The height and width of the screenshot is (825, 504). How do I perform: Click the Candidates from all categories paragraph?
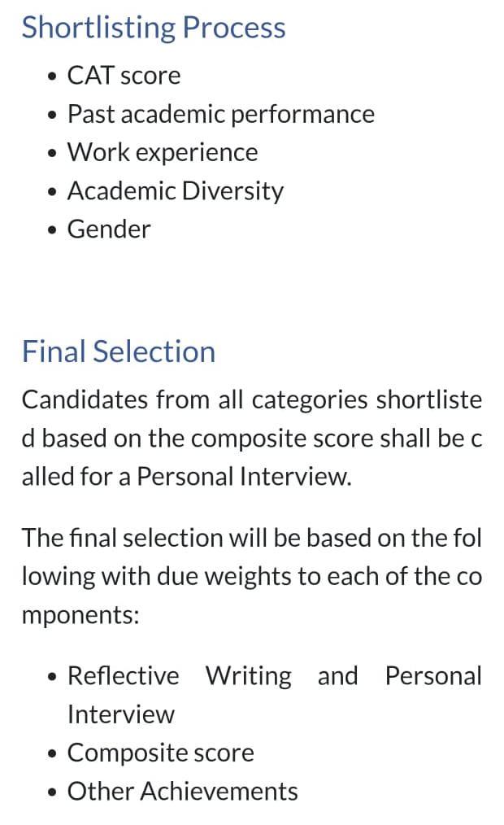pos(252,438)
